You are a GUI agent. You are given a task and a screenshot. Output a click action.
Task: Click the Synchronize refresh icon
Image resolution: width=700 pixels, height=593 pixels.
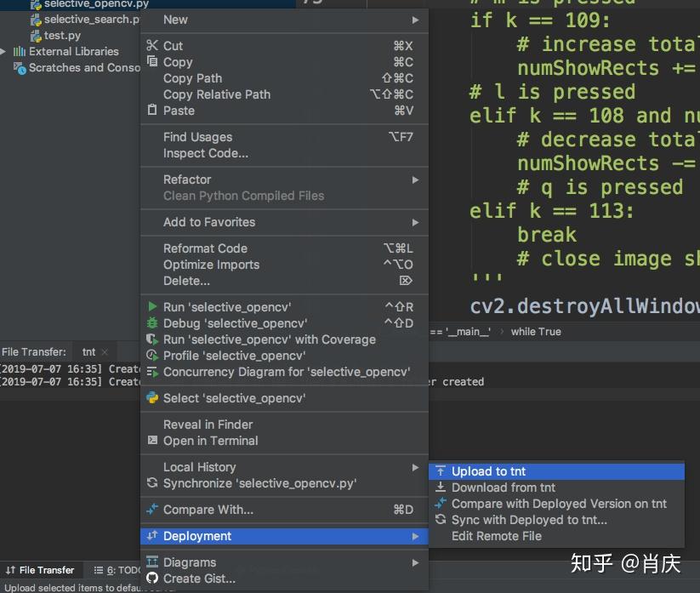click(x=152, y=482)
